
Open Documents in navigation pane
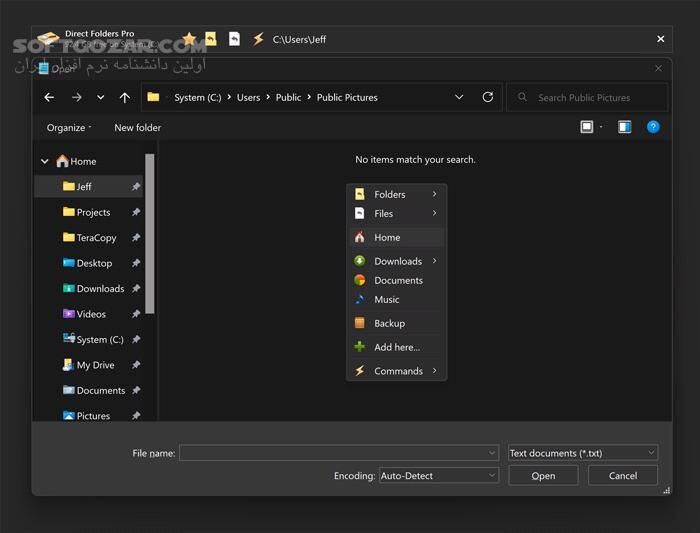pyautogui.click(x=88, y=390)
